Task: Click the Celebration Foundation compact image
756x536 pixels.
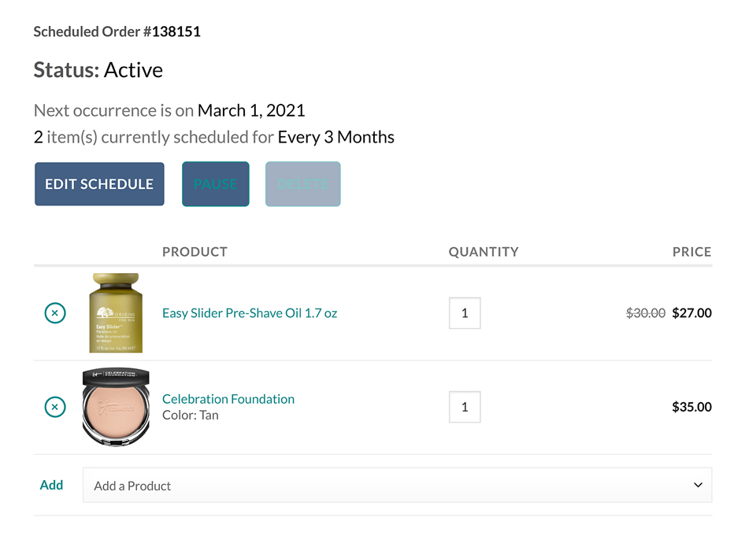Action: coord(116,407)
